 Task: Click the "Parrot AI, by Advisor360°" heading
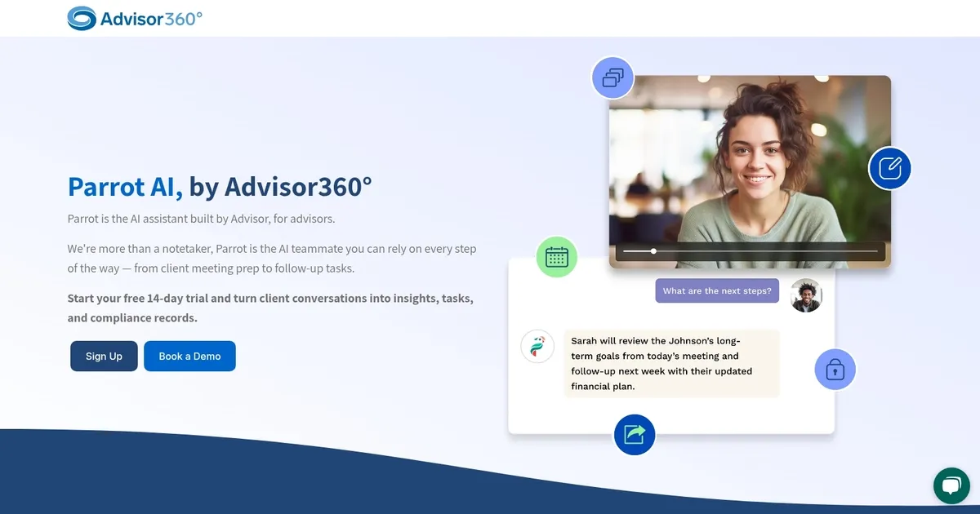(x=220, y=187)
